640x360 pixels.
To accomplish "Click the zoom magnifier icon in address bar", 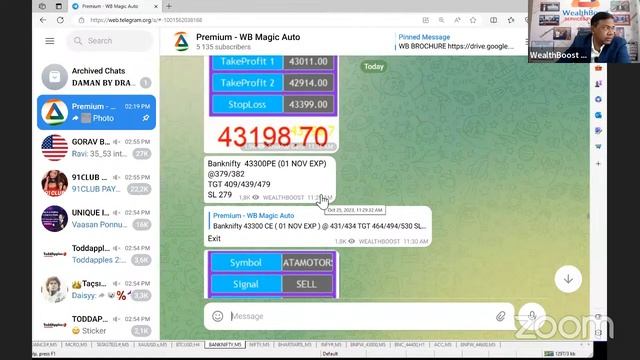I will point(442,20).
